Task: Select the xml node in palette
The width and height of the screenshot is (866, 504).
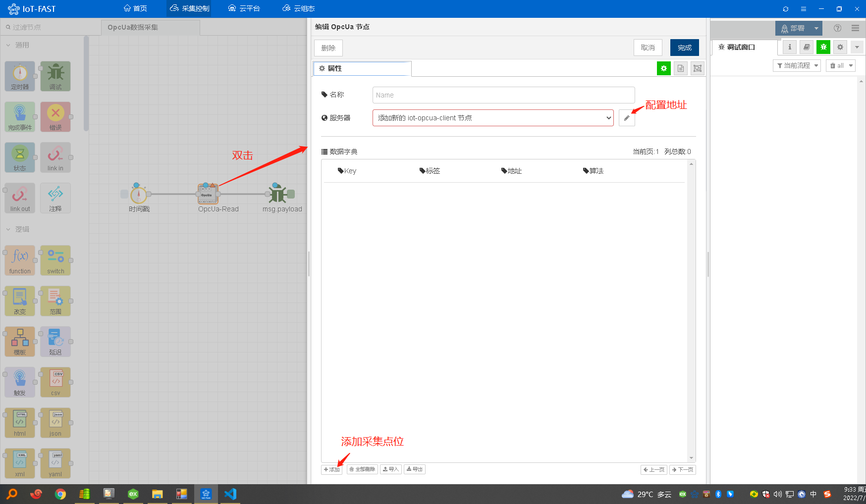Action: pyautogui.click(x=20, y=463)
